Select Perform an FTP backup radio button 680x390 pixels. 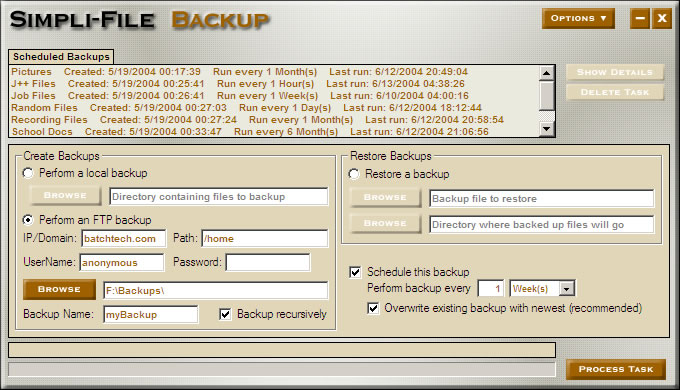[28, 220]
